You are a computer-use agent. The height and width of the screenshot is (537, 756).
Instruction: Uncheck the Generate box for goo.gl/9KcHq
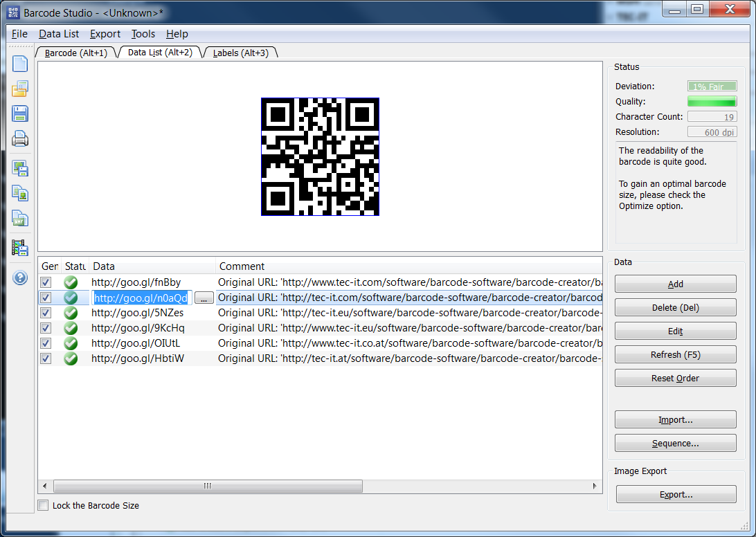pyautogui.click(x=46, y=328)
